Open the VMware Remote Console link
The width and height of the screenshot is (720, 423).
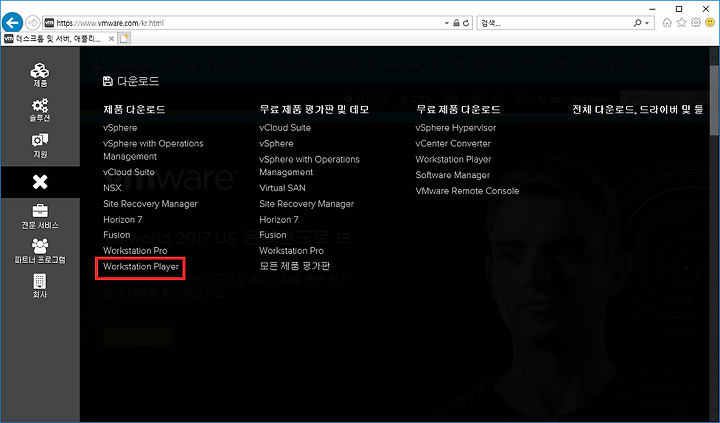click(x=467, y=191)
